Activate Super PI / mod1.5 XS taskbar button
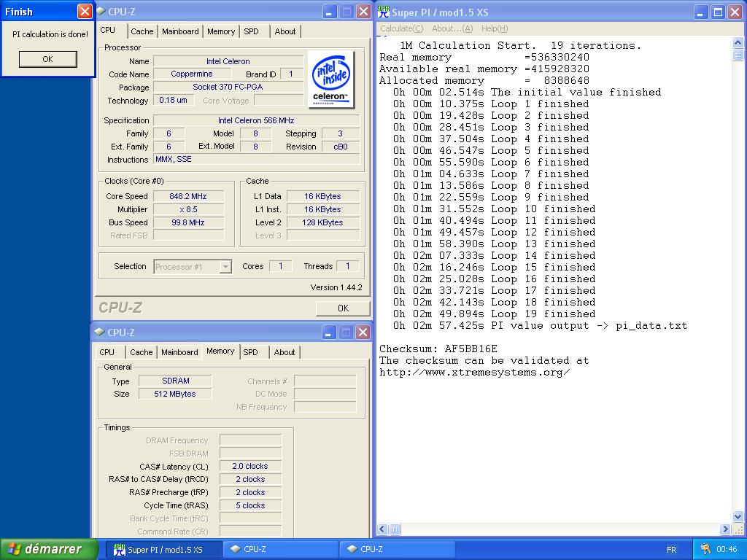 pyautogui.click(x=164, y=550)
